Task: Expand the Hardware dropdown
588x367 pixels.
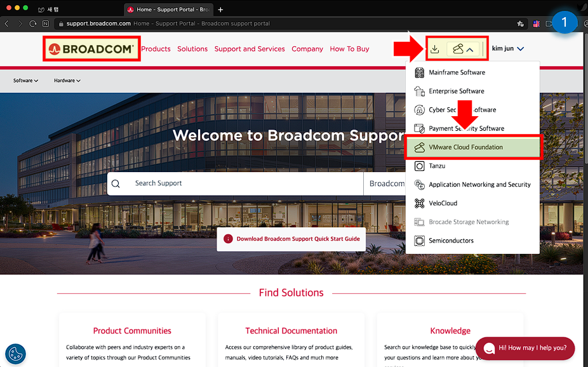Action: 67,81
